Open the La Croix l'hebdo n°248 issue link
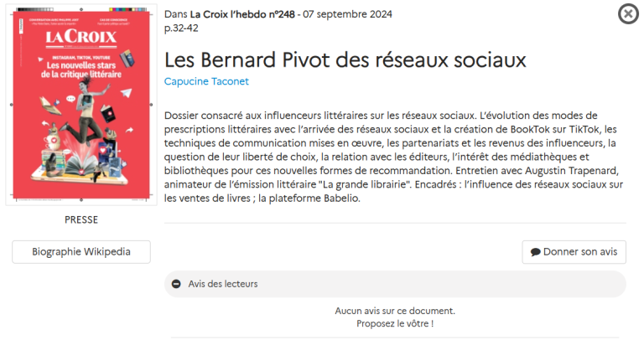 tap(242, 14)
